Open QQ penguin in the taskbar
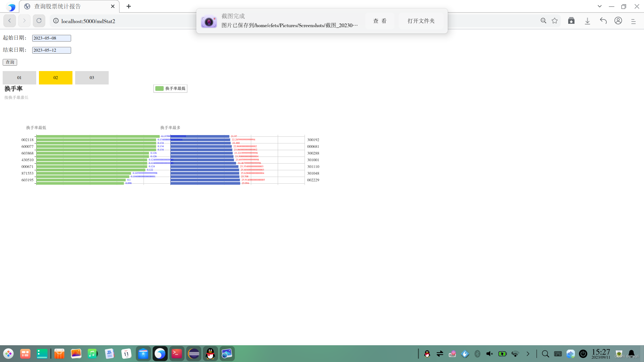644x362 pixels. click(x=210, y=354)
